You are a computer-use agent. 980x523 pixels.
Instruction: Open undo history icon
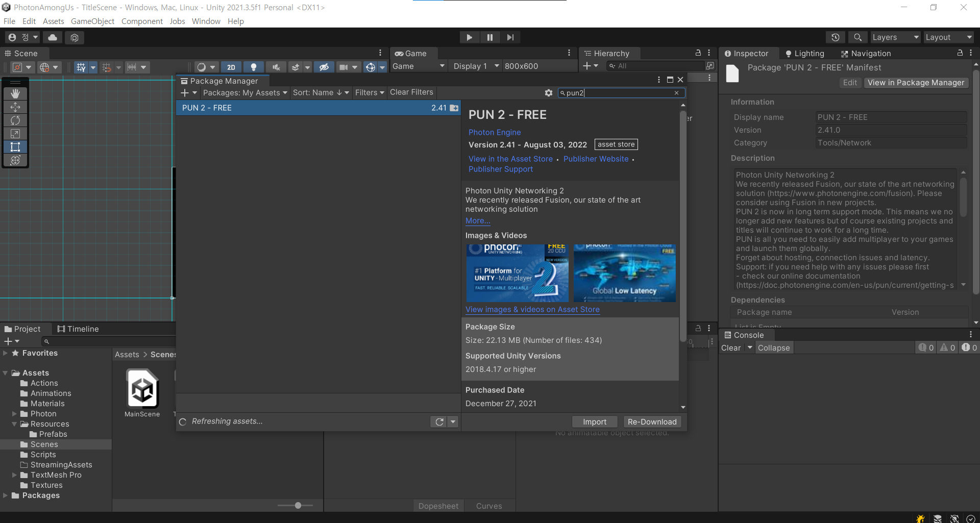836,37
